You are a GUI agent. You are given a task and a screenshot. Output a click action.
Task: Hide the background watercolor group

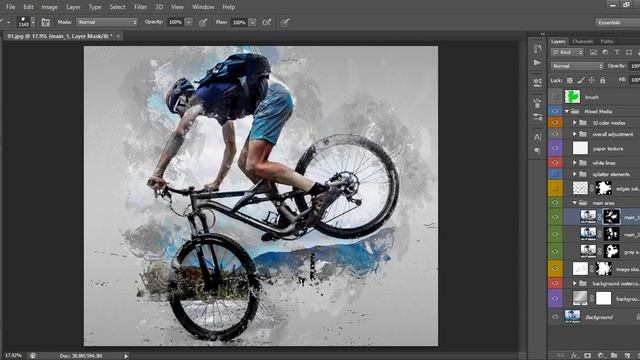point(555,283)
